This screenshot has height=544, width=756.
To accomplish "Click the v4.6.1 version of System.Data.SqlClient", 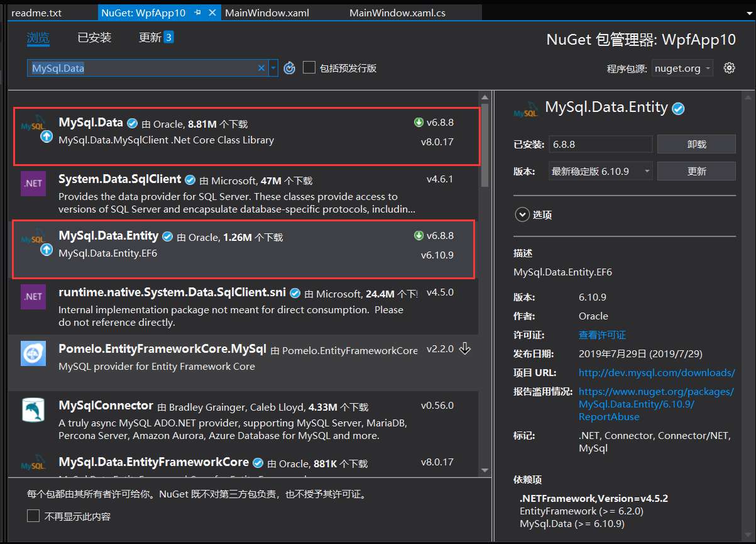I will (x=440, y=179).
